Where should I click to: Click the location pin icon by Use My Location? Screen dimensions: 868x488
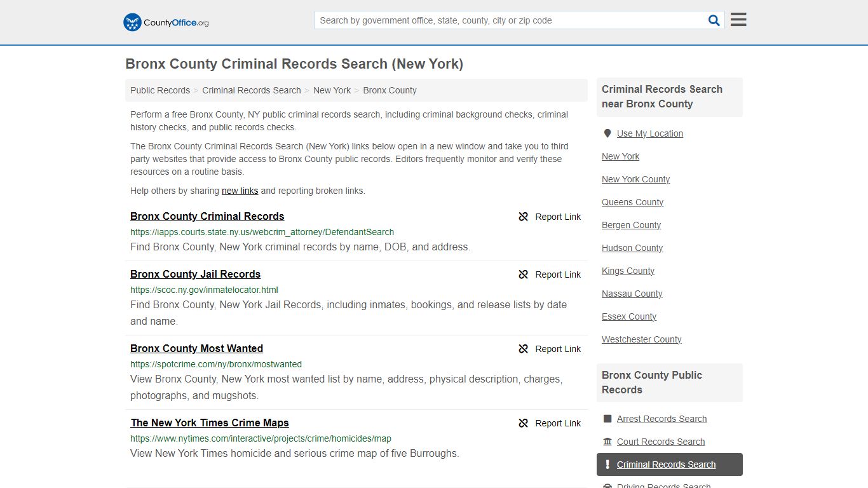tap(607, 133)
